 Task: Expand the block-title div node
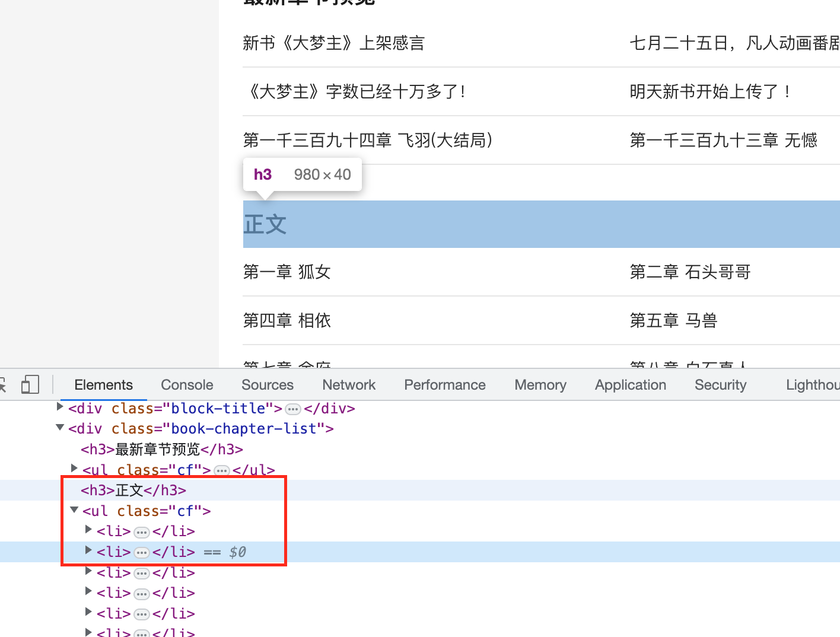pyautogui.click(x=60, y=407)
